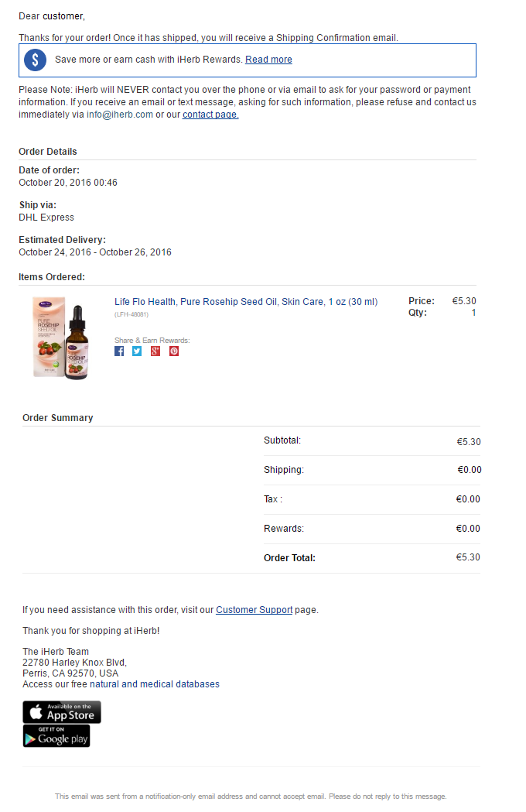Viewport: 526px width, 812px height.
Task: Click the info@iherb.com email address
Action: point(120,115)
